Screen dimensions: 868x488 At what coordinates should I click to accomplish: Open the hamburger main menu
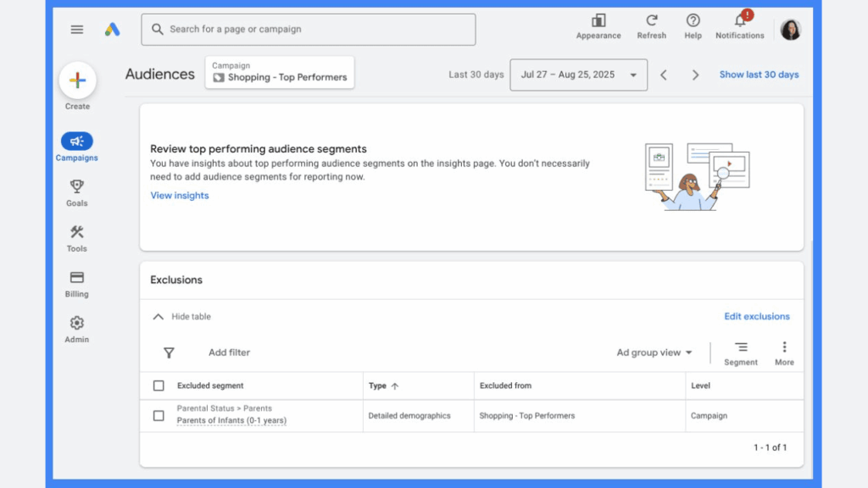click(x=77, y=30)
